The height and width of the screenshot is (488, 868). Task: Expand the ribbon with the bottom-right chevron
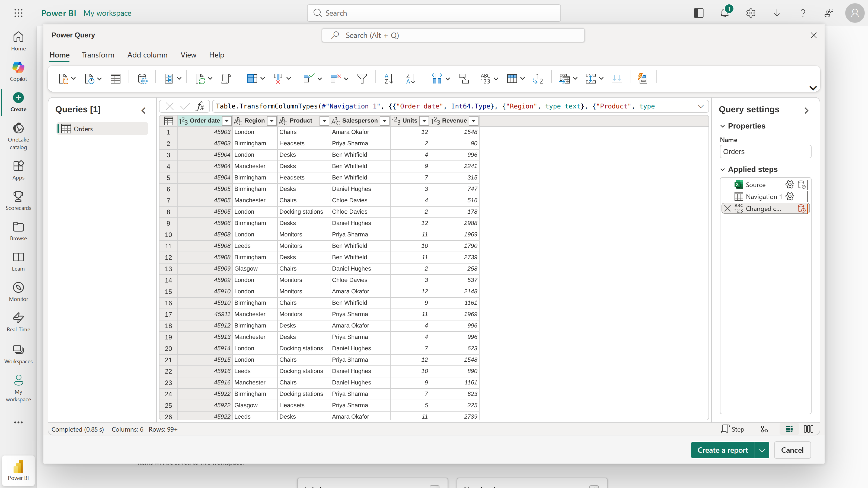tap(813, 88)
